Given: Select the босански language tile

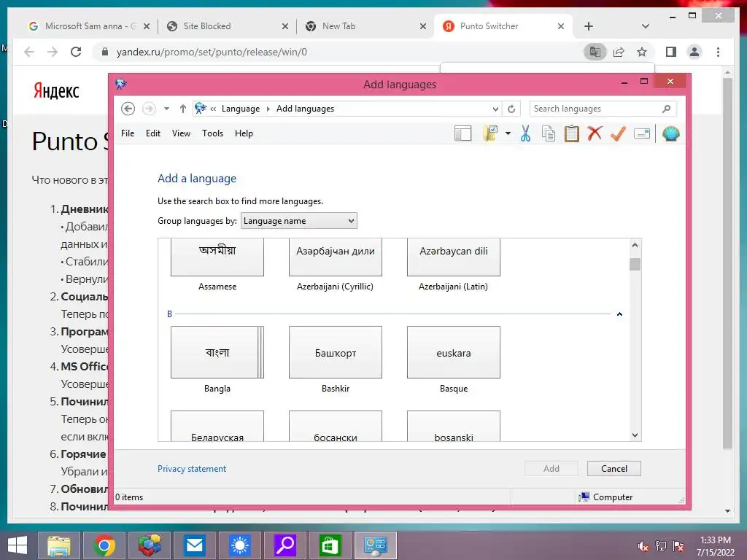Looking at the screenshot, I should pos(336,426).
